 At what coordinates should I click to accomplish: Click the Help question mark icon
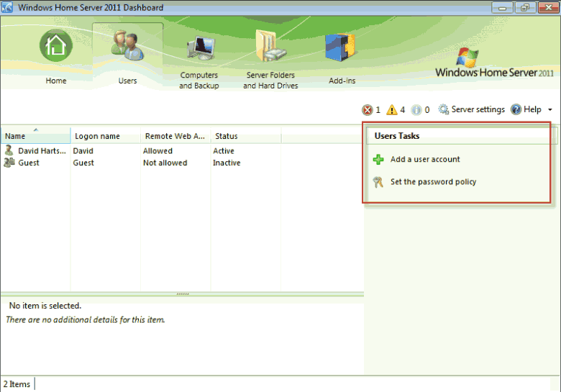(x=516, y=109)
